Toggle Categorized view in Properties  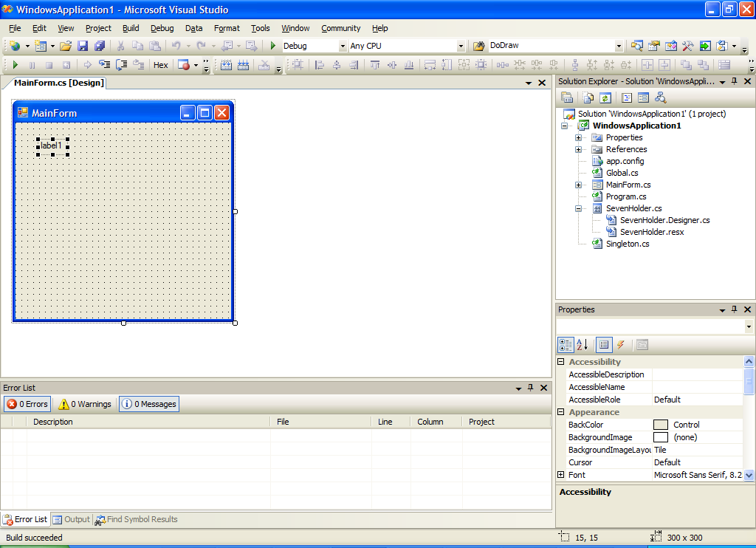click(566, 344)
